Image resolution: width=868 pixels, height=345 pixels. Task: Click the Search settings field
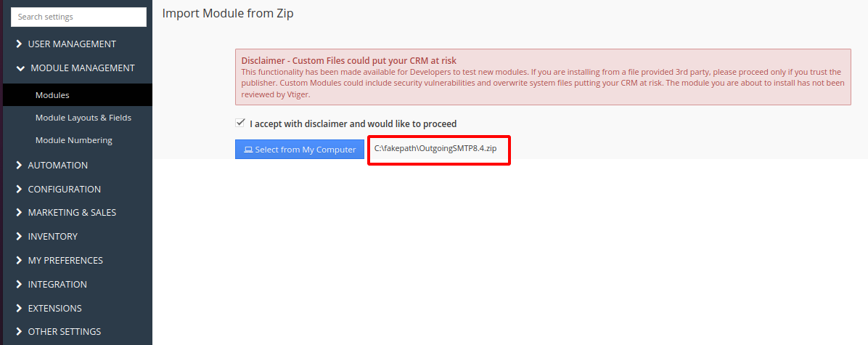pyautogui.click(x=78, y=17)
